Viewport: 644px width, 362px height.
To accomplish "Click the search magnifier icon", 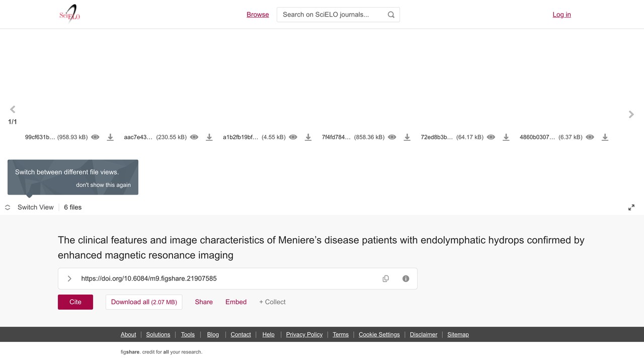I will (391, 15).
